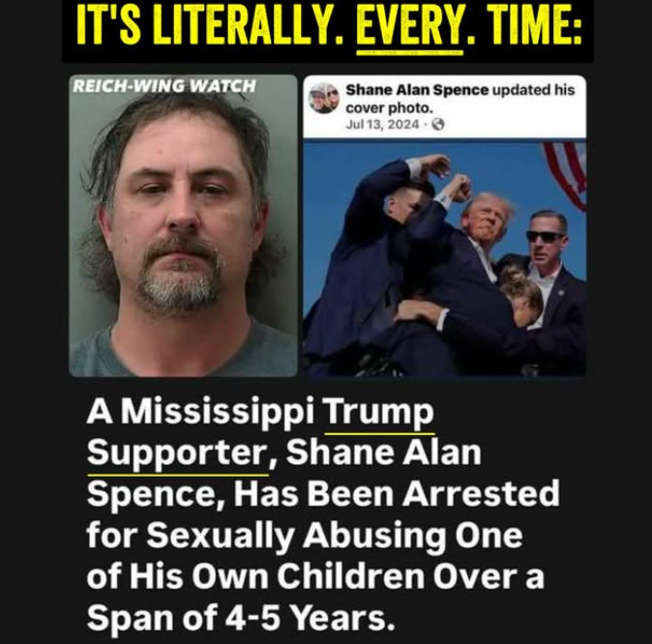
Task: Click the REICH-WING WATCH watermark
Action: point(164,86)
